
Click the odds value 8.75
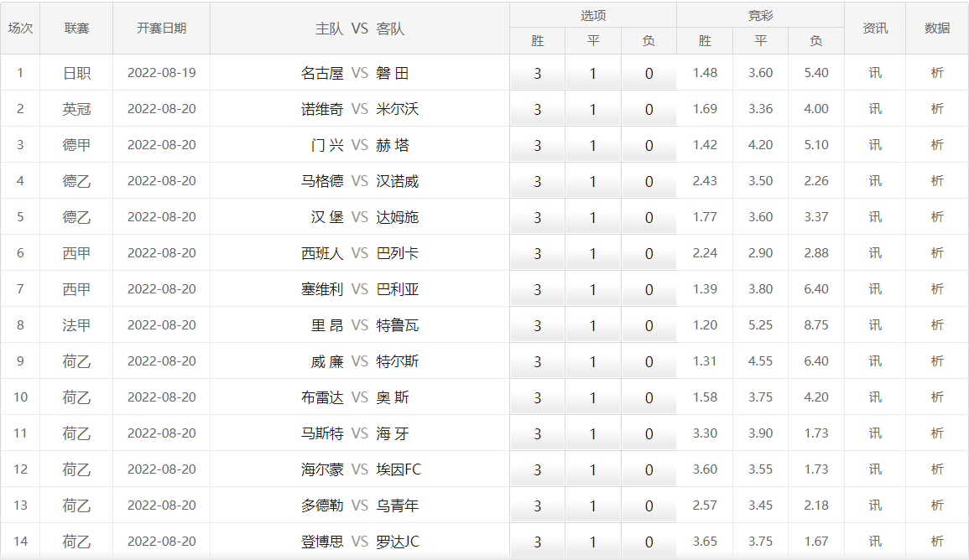coord(815,324)
